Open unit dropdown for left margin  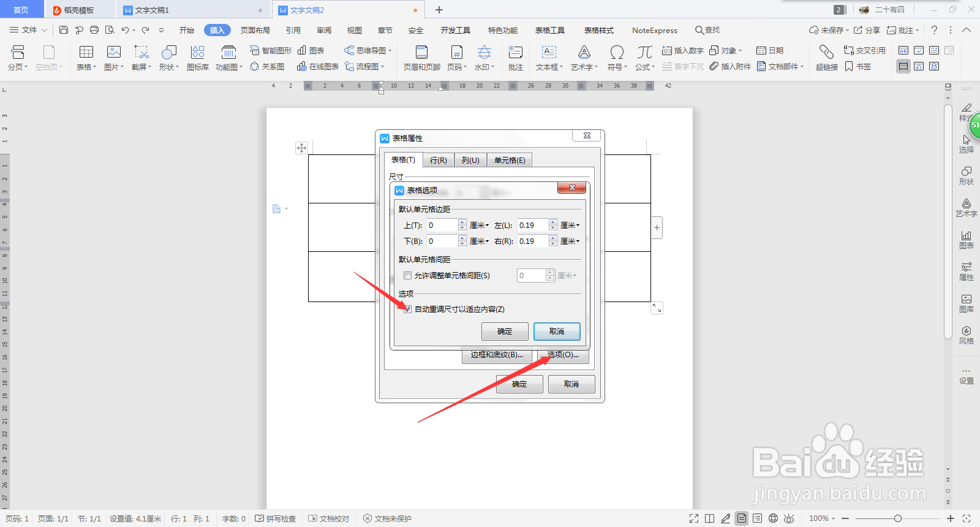pos(570,225)
